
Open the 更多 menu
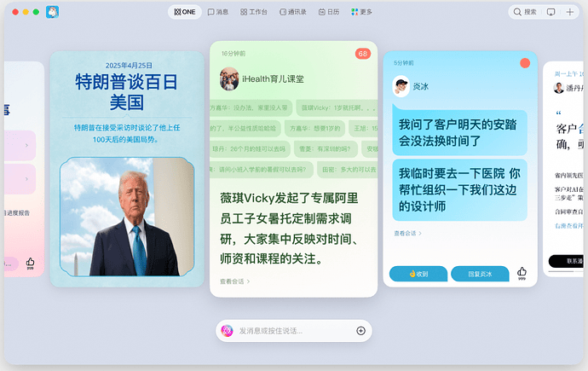click(x=361, y=12)
